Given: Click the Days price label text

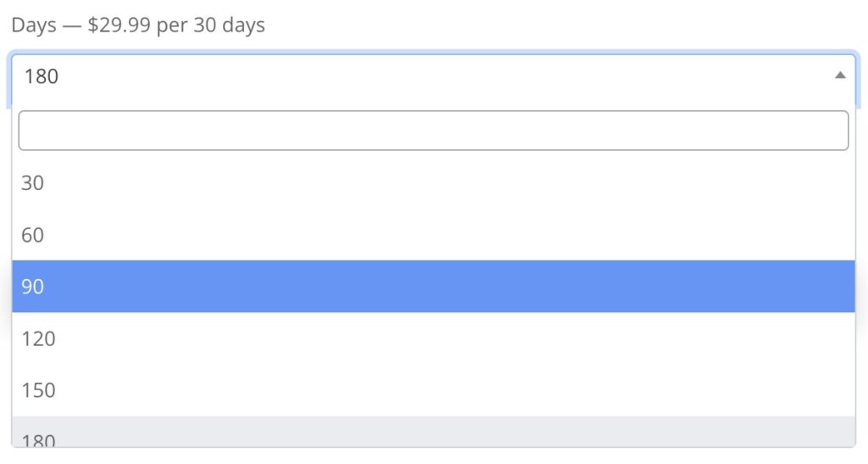Looking at the screenshot, I should (x=137, y=25).
